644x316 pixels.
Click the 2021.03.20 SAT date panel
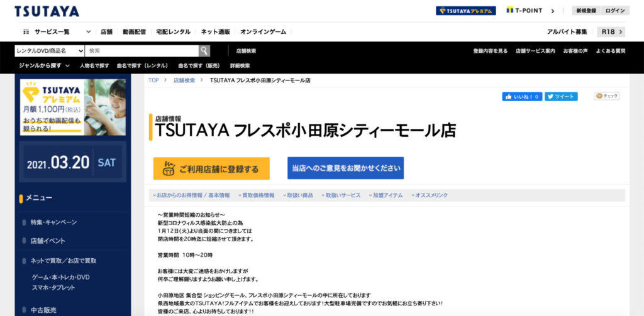click(73, 163)
